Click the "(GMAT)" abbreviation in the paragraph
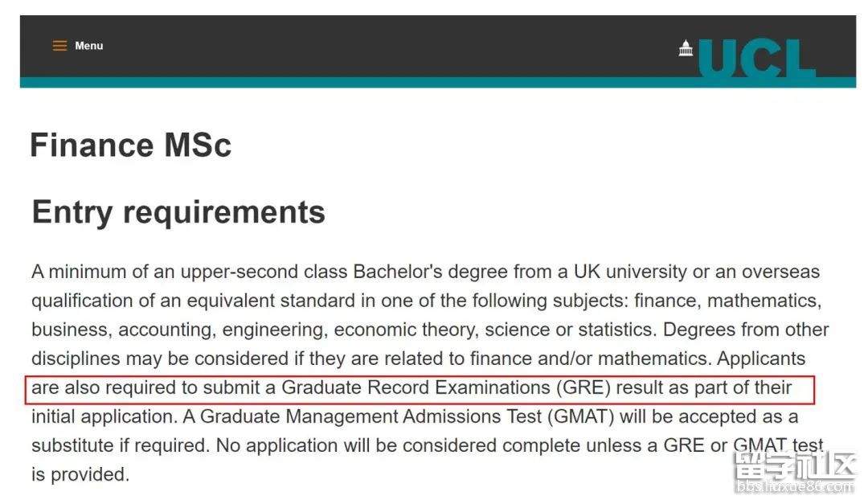 (x=581, y=416)
